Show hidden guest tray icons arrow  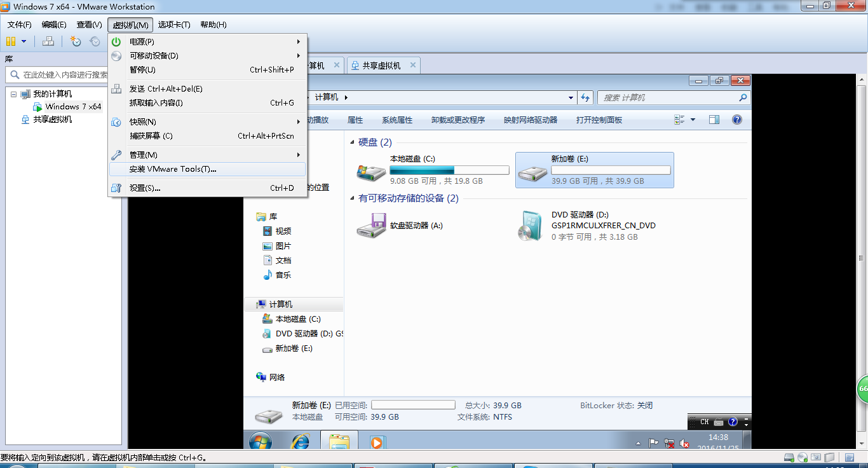[639, 443]
